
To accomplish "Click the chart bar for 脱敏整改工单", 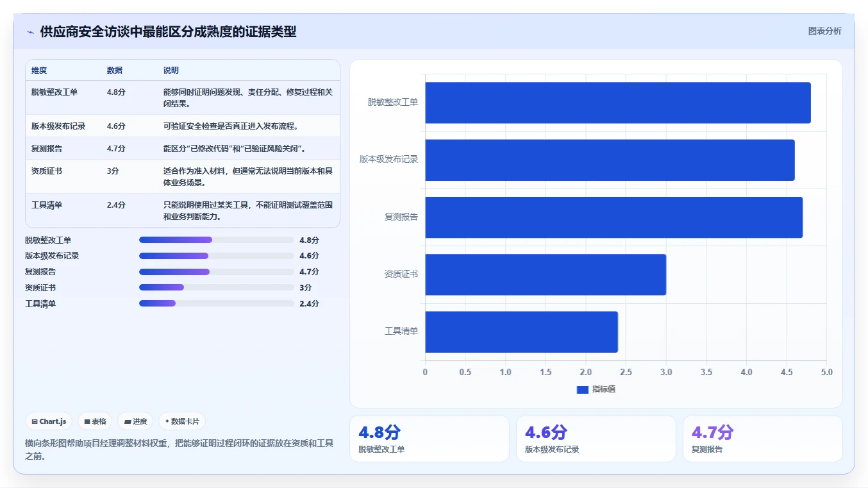I will tap(618, 103).
